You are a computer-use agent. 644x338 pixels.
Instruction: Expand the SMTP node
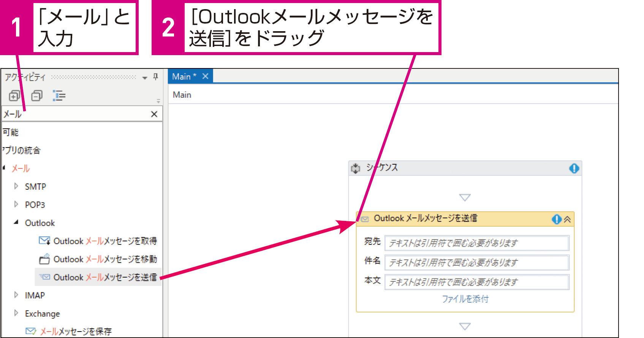(x=16, y=186)
